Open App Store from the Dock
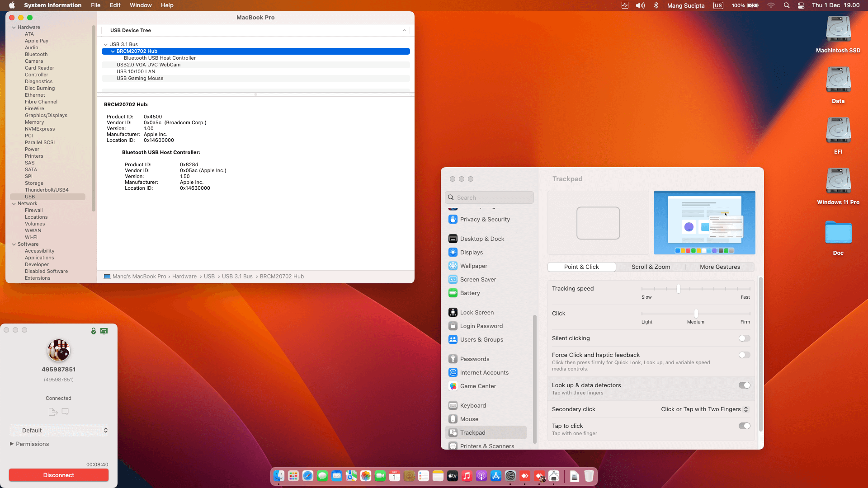The image size is (868, 488). (496, 476)
